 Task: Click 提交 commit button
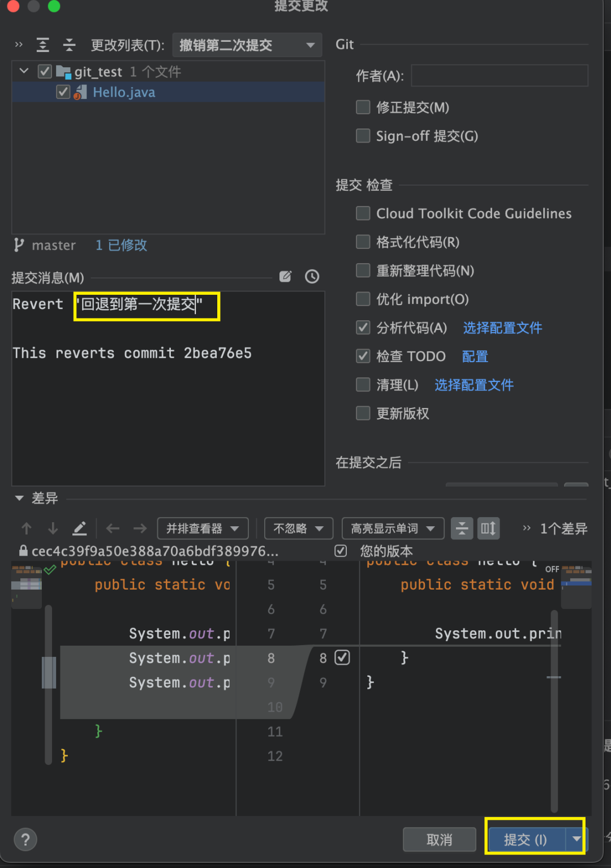click(x=526, y=840)
